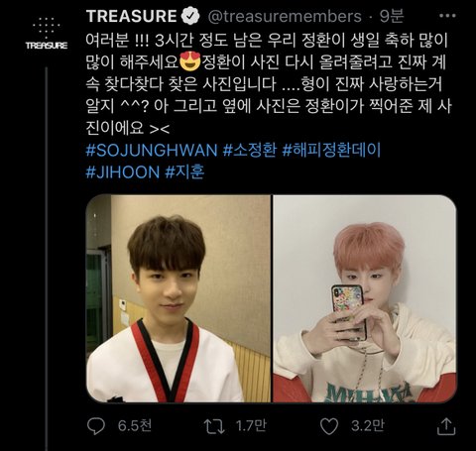Open the #소정환 hashtag
476x451 pixels.
tap(250, 151)
